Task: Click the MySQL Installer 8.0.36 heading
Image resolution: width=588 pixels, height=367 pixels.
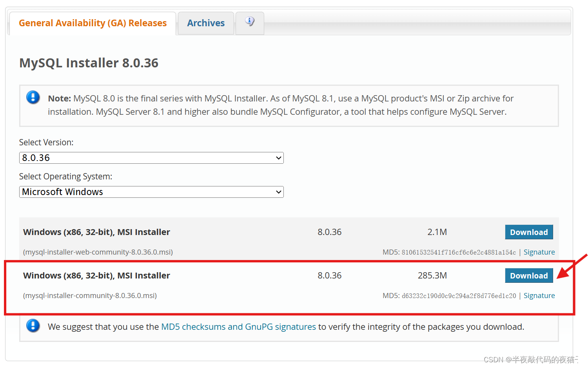Action: pyautogui.click(x=89, y=63)
